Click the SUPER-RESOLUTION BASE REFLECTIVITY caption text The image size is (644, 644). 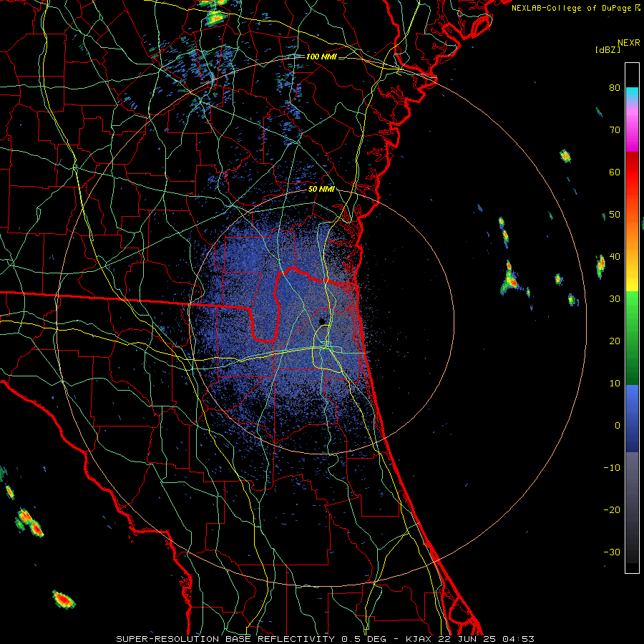(x=225, y=639)
